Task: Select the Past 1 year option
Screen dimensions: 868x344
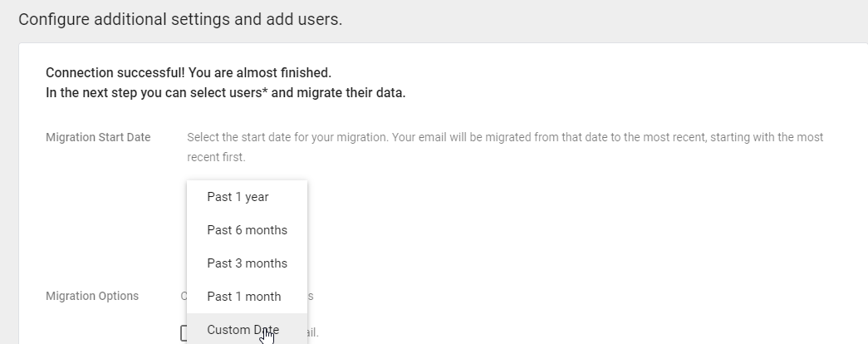Action: pos(238,197)
